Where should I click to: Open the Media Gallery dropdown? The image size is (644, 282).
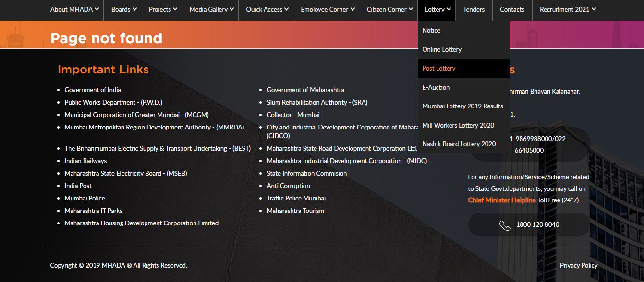pos(211,9)
